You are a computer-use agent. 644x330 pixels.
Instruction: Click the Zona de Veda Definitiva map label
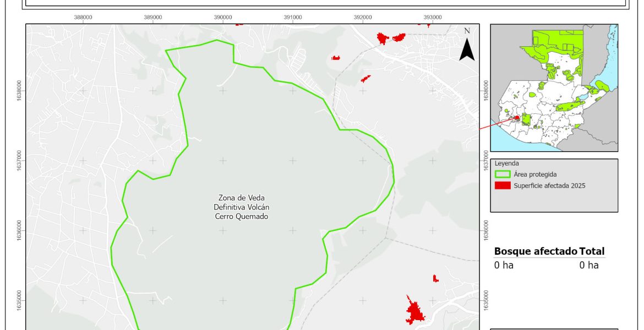coord(242,207)
